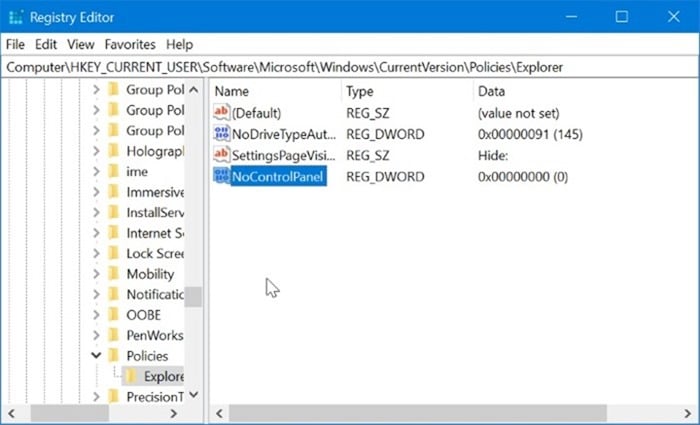
Task: Click the folder icon beside Immersive key
Action: [x=114, y=192]
